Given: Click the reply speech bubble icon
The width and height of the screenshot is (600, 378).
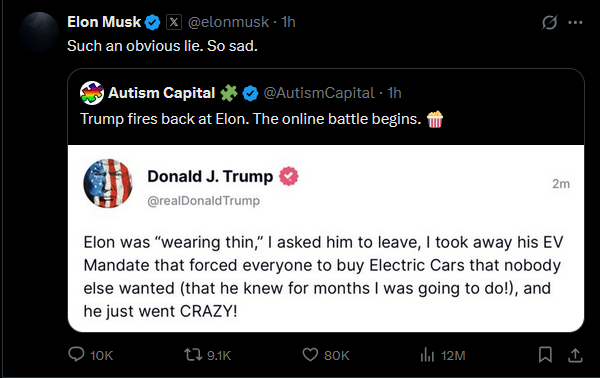Looking at the screenshot, I should (76, 354).
